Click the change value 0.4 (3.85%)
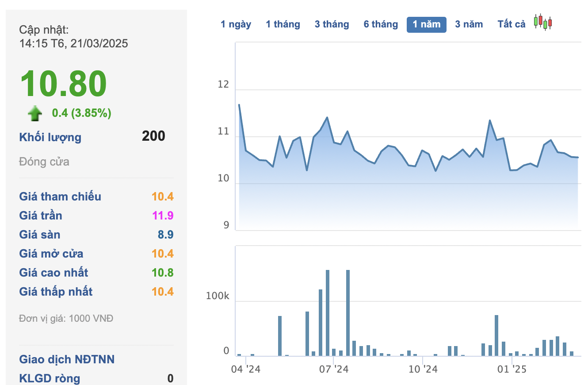The width and height of the screenshot is (588, 385). click(82, 113)
